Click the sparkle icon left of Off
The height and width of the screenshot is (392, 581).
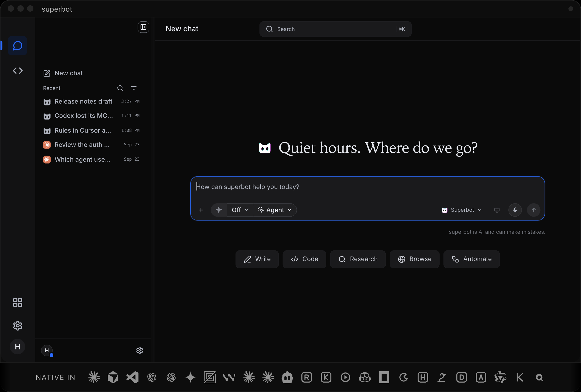pyautogui.click(x=219, y=210)
